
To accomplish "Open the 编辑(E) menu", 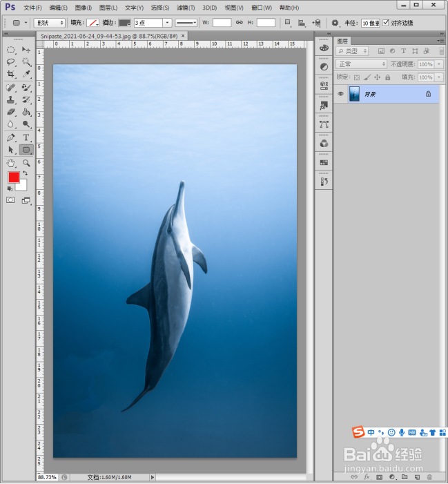I will pyautogui.click(x=58, y=8).
